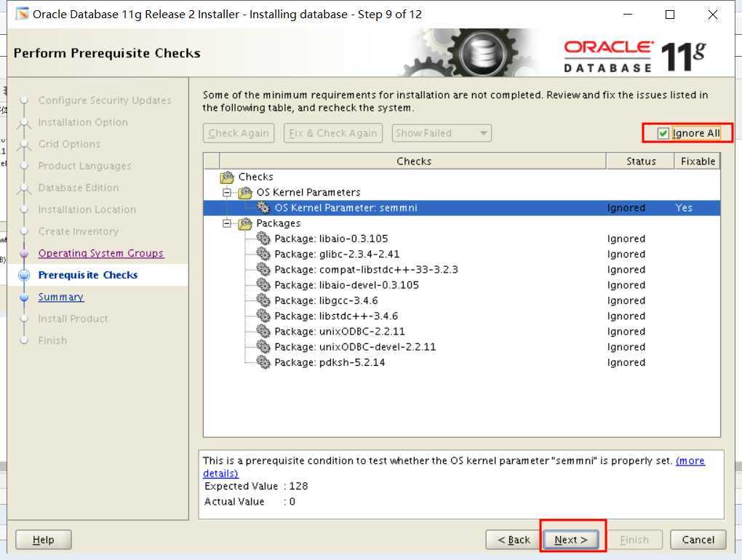
Task: Click the Packages folder icon
Action: [245, 223]
